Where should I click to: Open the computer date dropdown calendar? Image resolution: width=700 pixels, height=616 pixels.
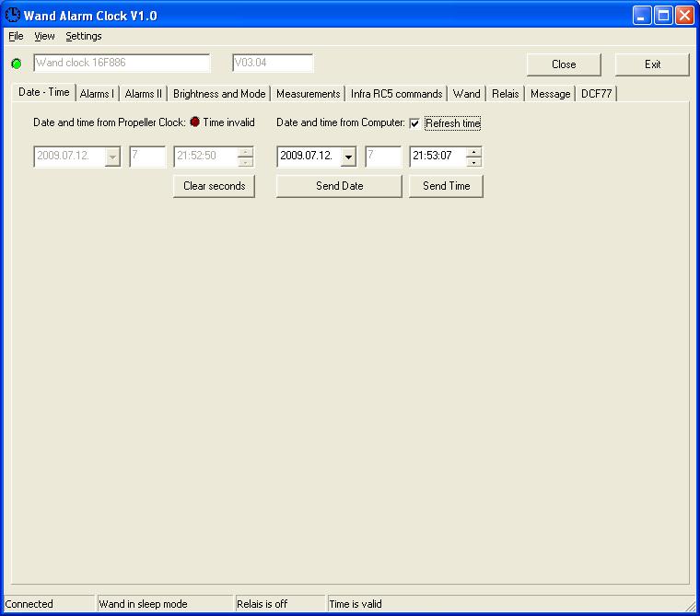tap(348, 157)
